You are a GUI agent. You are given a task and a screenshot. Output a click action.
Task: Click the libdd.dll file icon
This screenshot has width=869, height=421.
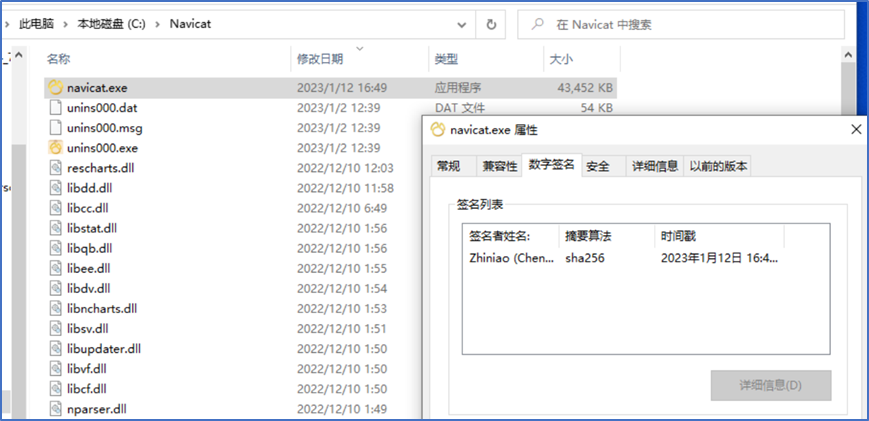tap(55, 188)
